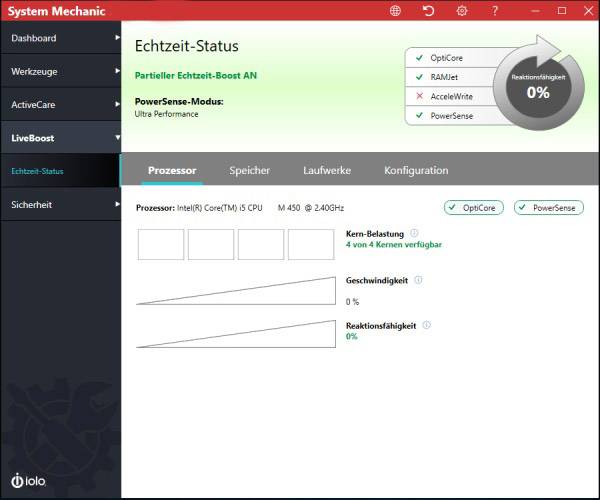
Task: Collapse the LiveBoost sidebar section
Action: point(60,138)
